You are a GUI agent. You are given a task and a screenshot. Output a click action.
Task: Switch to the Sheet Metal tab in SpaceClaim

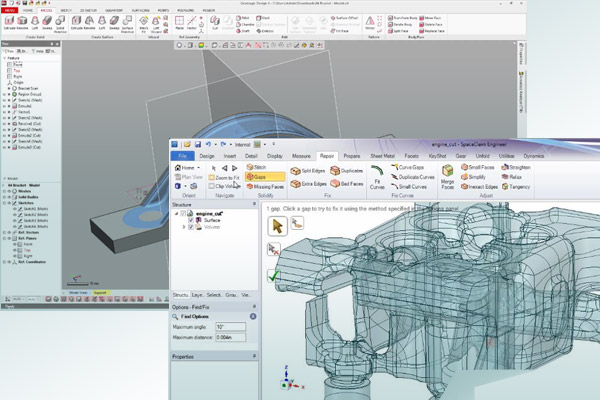382,156
